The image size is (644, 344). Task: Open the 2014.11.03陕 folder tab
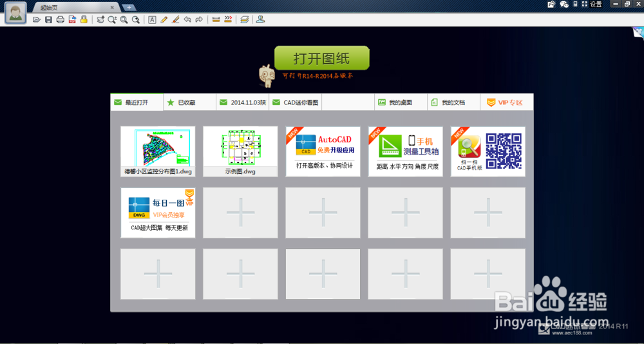[x=242, y=102]
